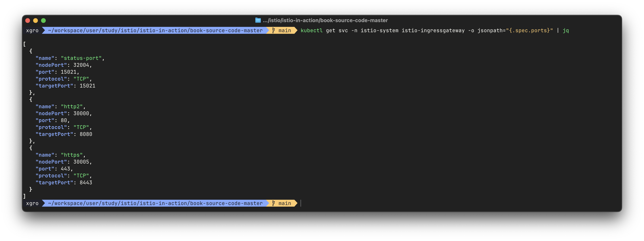
Task: Click port value 443
Action: coord(65,169)
